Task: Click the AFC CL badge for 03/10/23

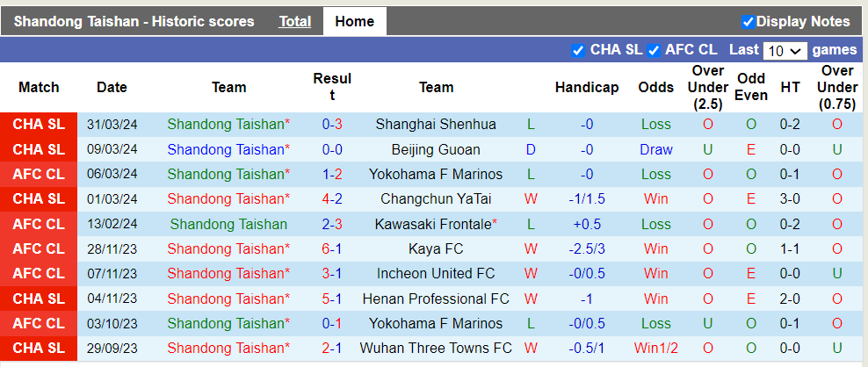Action: pos(39,324)
